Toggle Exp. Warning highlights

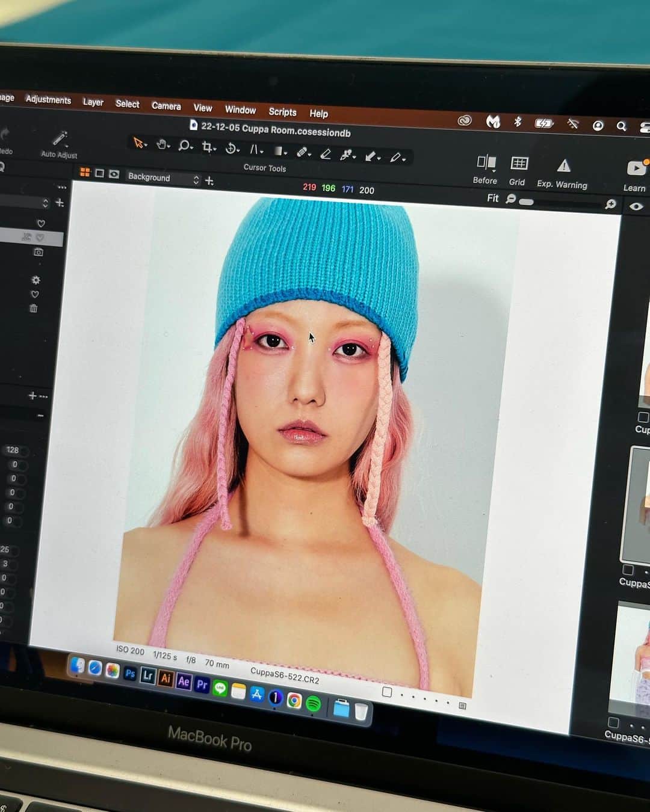[x=563, y=174]
